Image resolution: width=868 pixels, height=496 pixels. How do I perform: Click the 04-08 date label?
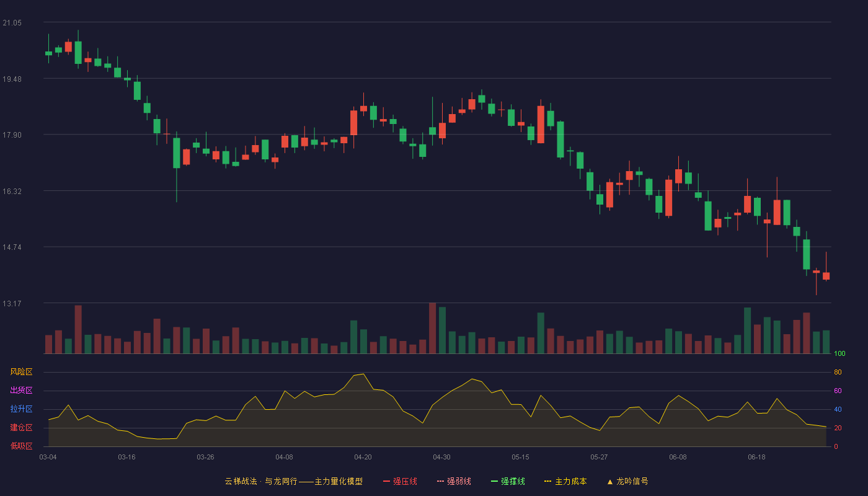tap(284, 457)
